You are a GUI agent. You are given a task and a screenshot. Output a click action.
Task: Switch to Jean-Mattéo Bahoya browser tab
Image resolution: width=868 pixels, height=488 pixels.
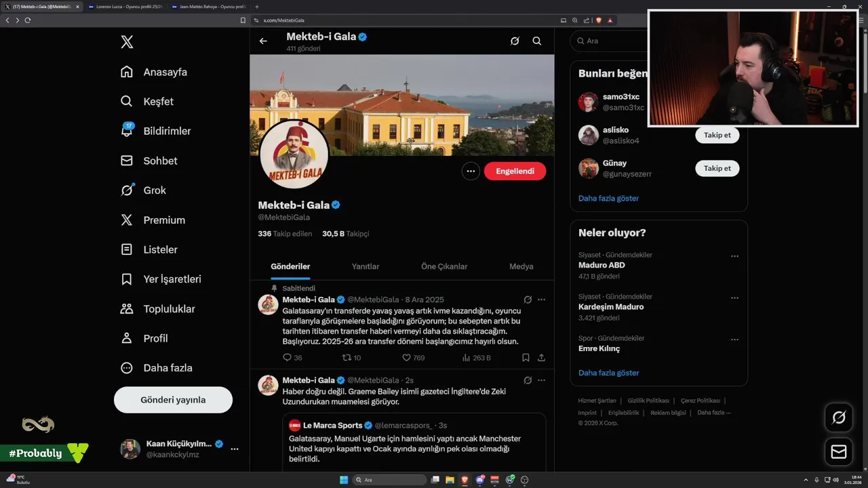point(208,6)
